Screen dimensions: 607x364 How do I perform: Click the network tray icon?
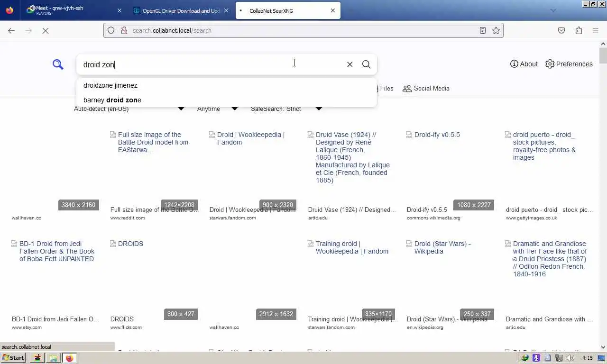tap(559, 358)
